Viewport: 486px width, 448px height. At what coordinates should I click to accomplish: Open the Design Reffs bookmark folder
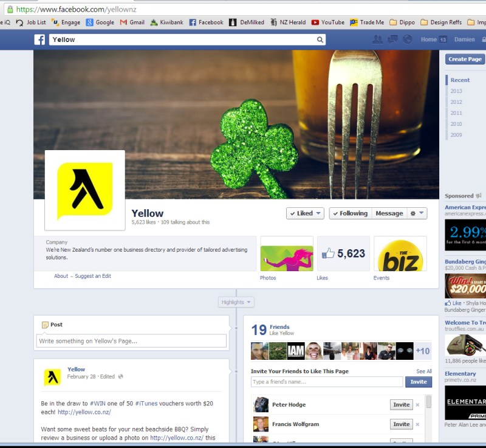[x=441, y=22]
